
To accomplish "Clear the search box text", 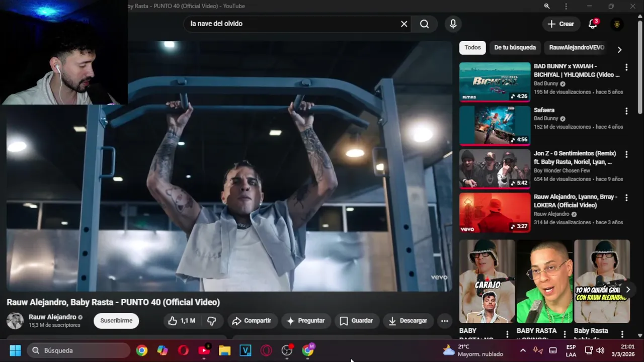I will pyautogui.click(x=404, y=24).
